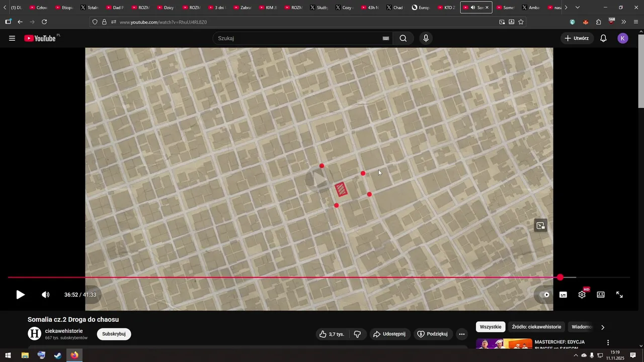This screenshot has width=644, height=362.
Task: Click the Podziękuj button
Action: coord(433,334)
